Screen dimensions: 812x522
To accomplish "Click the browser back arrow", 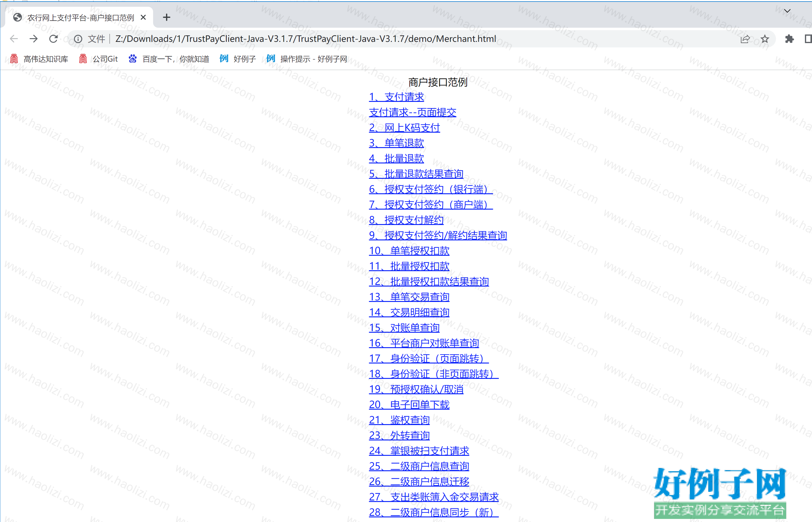I will click(x=14, y=39).
